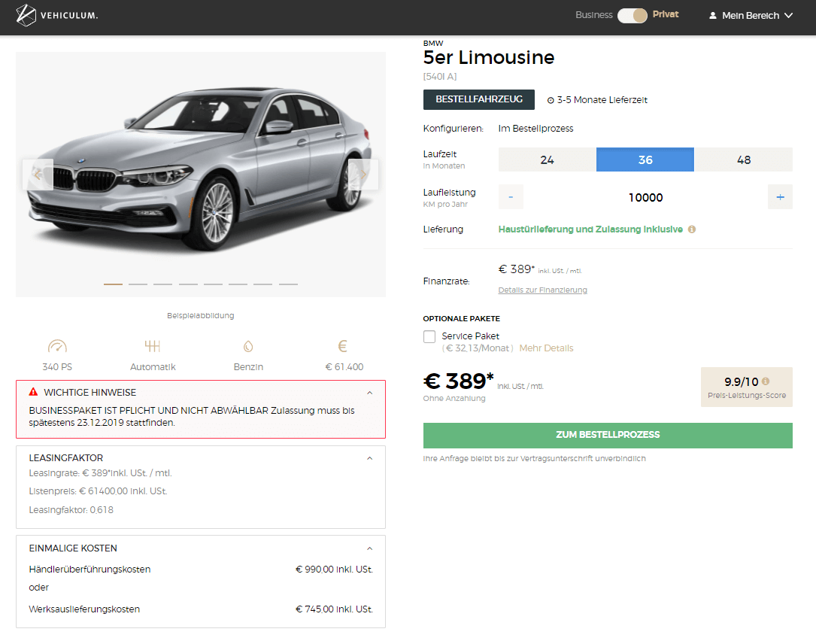Select the 36 months Laufzeit option

point(645,159)
